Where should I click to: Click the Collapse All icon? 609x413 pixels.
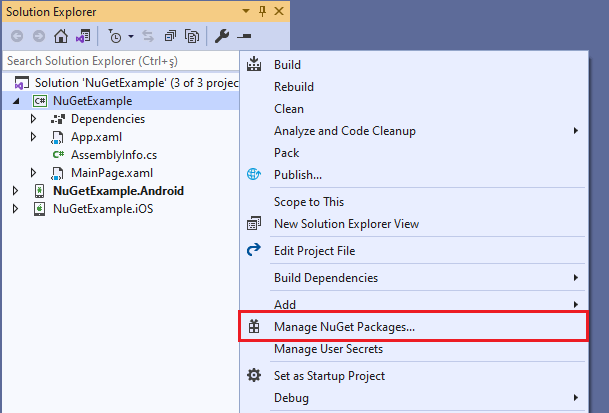(x=170, y=36)
